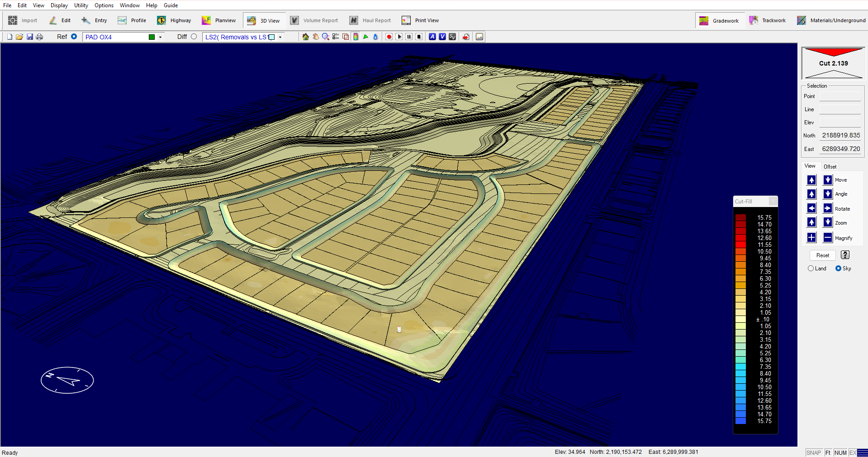Expand the LS2 Removals surface dropdown
868x457 pixels.
tap(280, 38)
